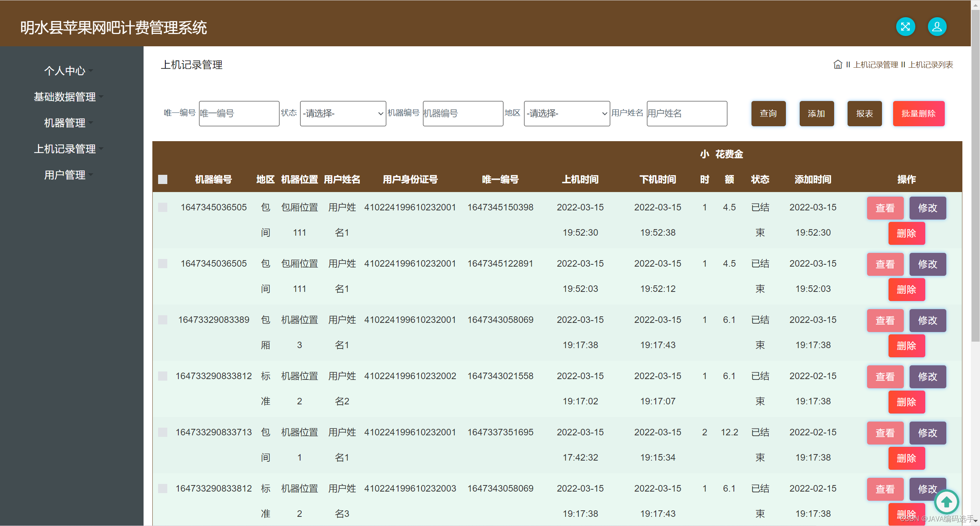Image resolution: width=980 pixels, height=526 pixels.
Task: Click 修改 for machine 16473329083389 row
Action: [x=928, y=321]
